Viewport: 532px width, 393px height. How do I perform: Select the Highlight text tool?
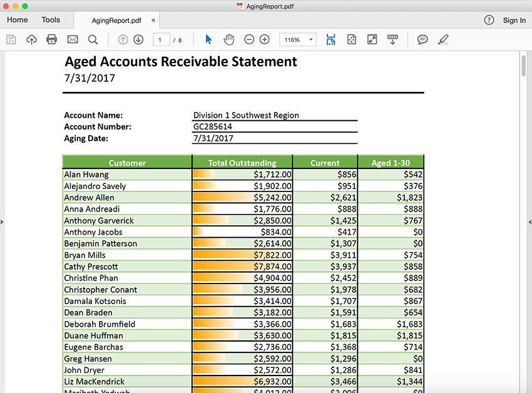(x=443, y=39)
